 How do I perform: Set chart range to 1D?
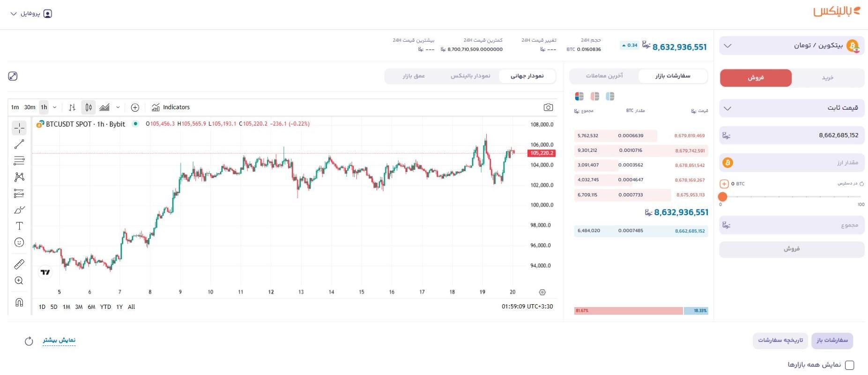(42, 307)
